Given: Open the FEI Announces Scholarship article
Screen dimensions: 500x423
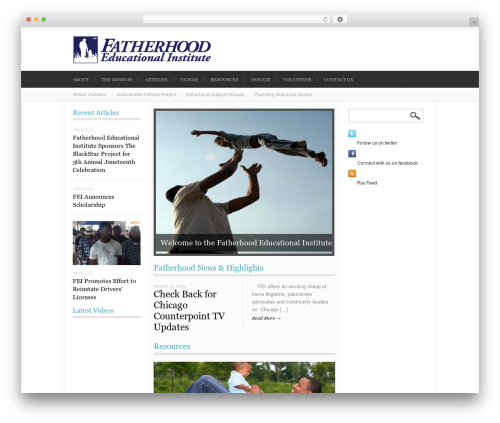Looking at the screenshot, I should click(93, 201).
